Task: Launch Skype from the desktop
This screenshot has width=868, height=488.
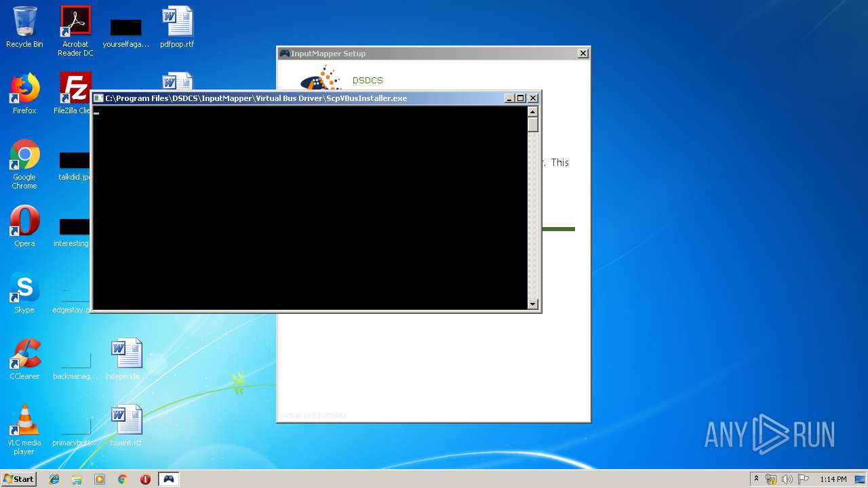Action: pos(24,293)
